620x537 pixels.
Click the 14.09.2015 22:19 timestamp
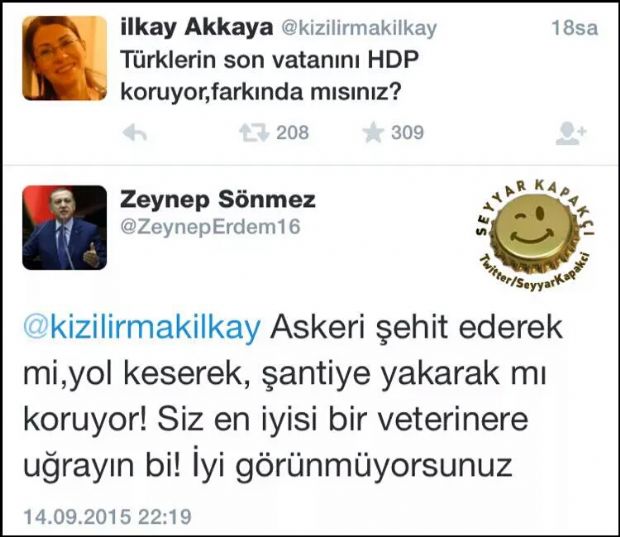[x=108, y=516]
